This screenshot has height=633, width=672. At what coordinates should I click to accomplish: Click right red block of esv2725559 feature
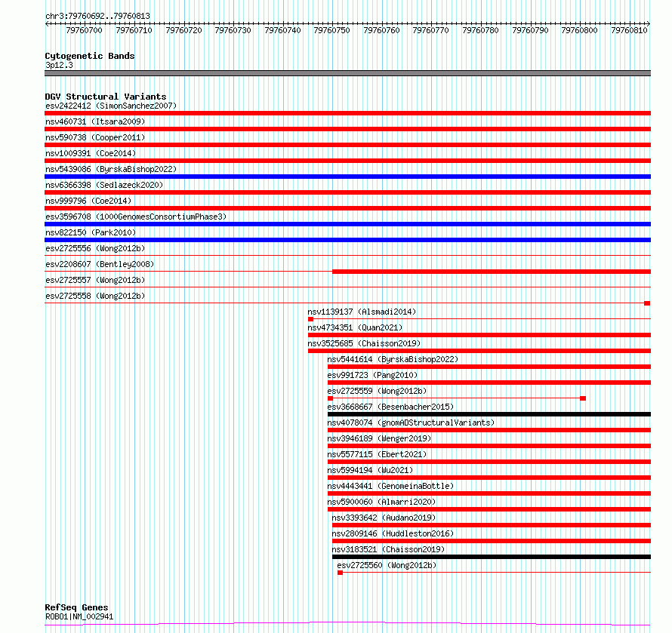pyautogui.click(x=583, y=398)
